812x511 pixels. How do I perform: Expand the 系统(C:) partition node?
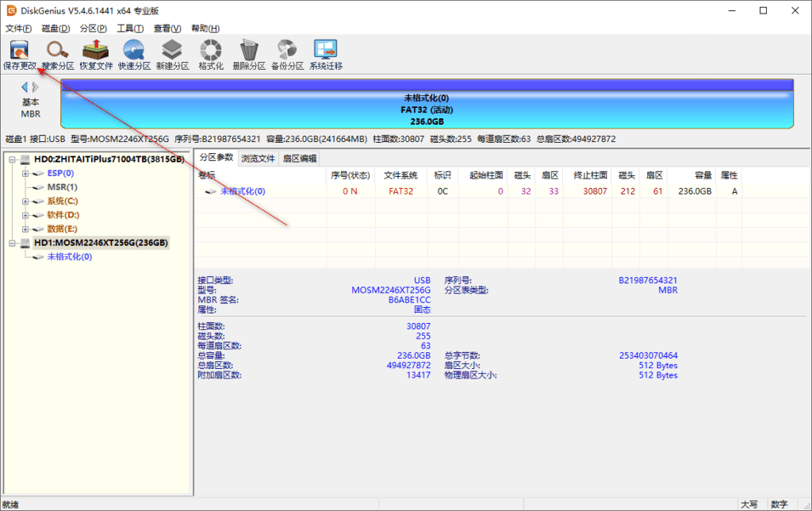click(25, 201)
